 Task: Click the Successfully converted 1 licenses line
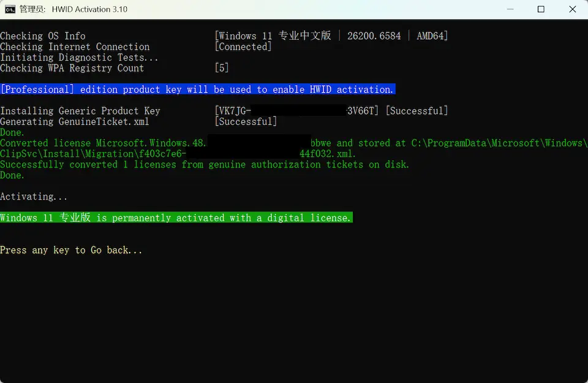[205, 165]
